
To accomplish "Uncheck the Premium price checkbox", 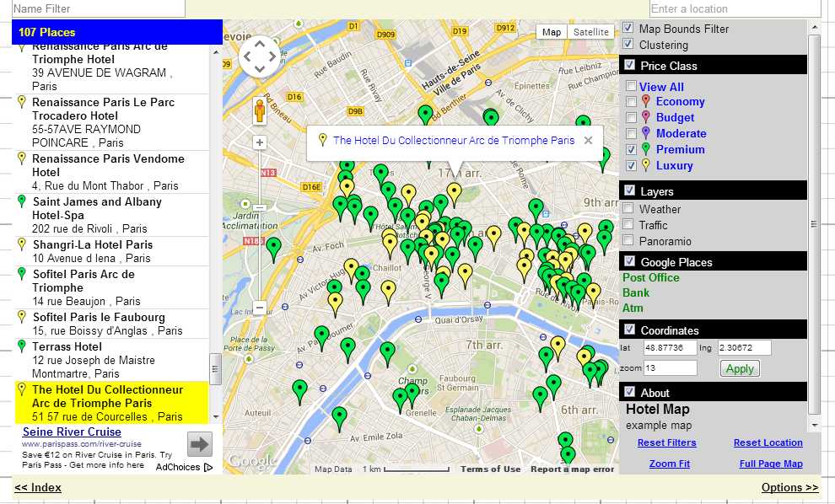I will [x=631, y=149].
